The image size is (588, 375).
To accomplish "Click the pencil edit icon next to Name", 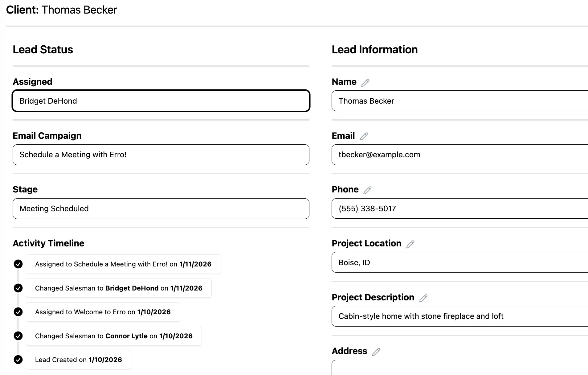I will click(365, 83).
